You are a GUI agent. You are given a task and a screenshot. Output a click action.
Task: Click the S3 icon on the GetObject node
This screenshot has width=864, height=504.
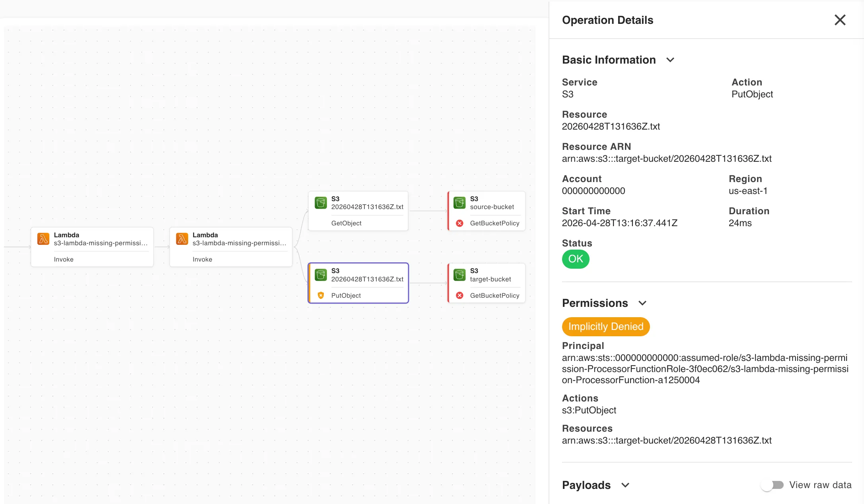point(321,203)
